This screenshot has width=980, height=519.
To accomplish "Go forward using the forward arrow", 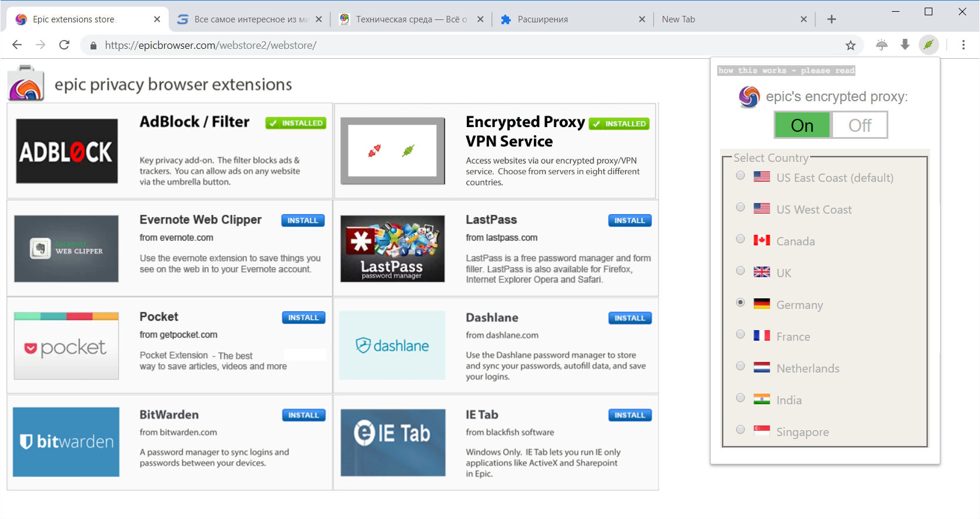I will point(41,45).
